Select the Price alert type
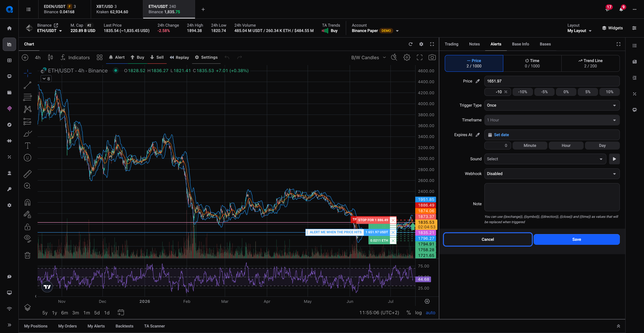The width and height of the screenshot is (644, 333). tap(474, 64)
